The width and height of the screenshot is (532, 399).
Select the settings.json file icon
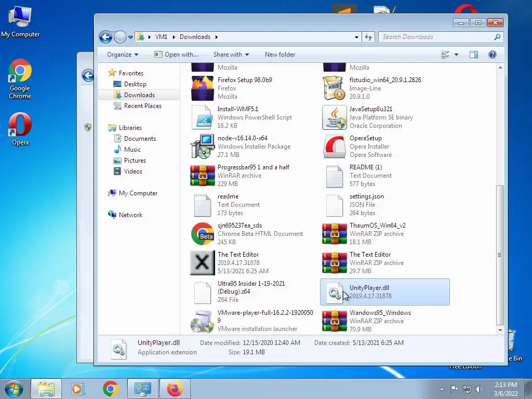coord(334,206)
